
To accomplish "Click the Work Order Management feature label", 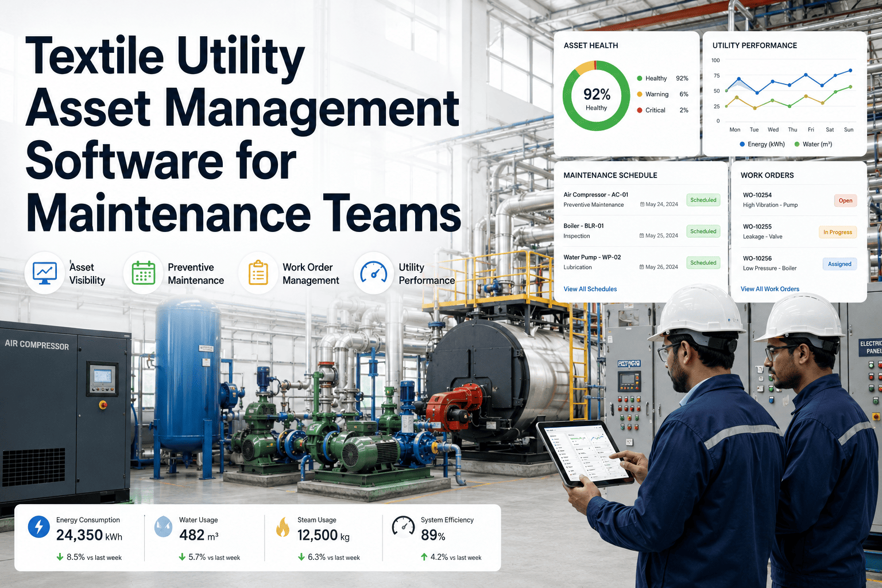I will (x=311, y=274).
